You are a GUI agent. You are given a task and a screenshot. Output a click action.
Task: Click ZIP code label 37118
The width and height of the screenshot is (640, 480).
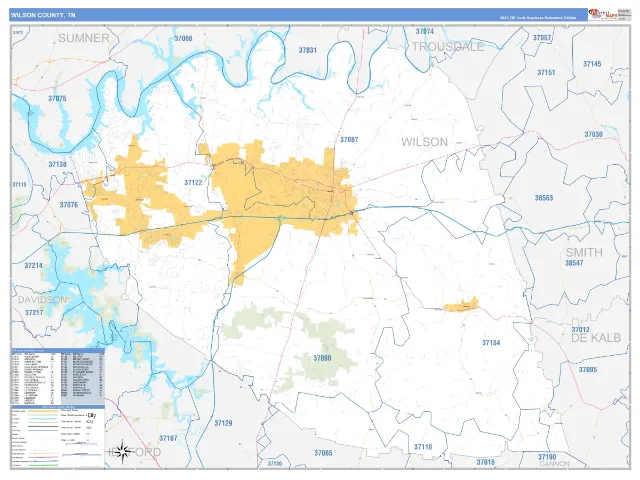click(423, 447)
